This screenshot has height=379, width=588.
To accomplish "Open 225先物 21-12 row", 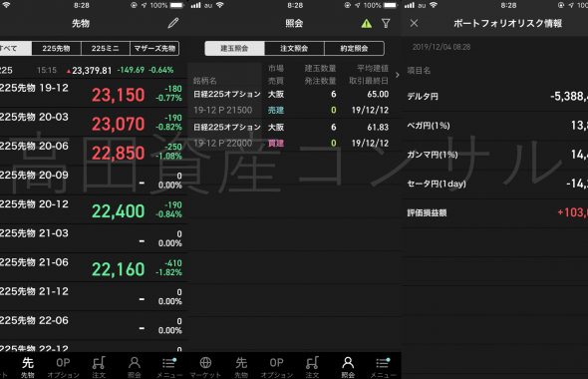I will coord(93,297).
